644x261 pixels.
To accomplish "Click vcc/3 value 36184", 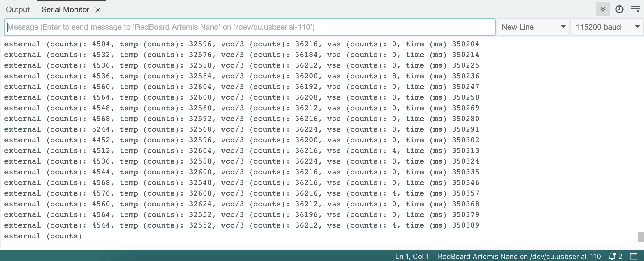I will 306,55.
